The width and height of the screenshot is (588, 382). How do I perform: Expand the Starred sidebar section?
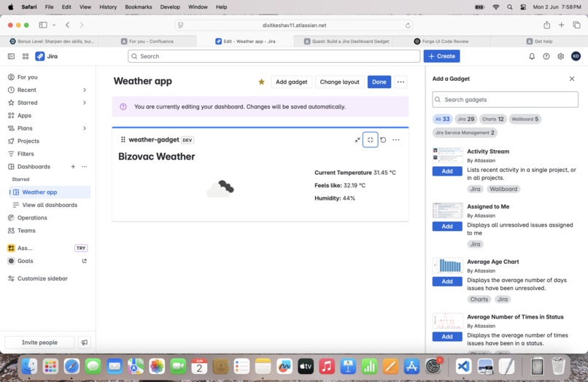[x=85, y=103]
